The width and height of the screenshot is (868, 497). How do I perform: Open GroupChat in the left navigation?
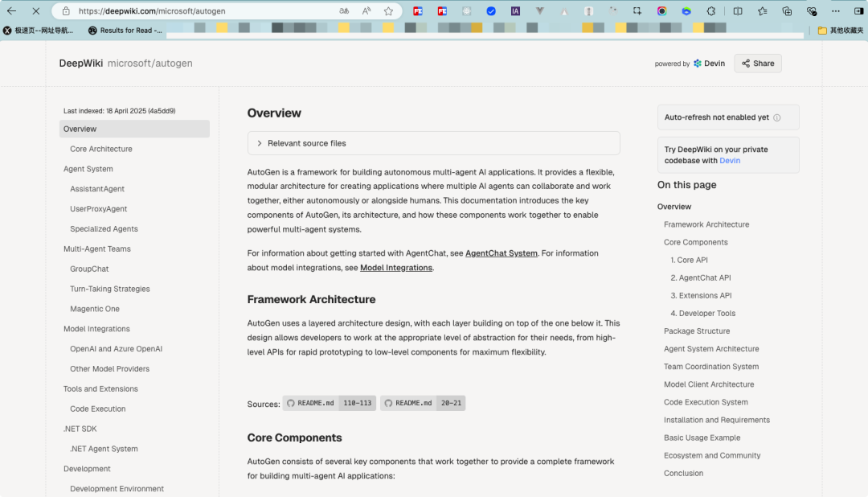[x=89, y=269]
